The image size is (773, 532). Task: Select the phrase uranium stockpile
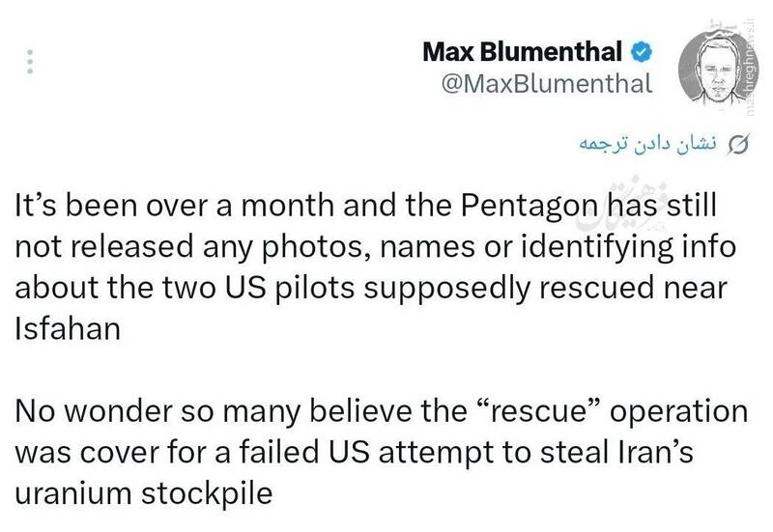[x=143, y=494]
